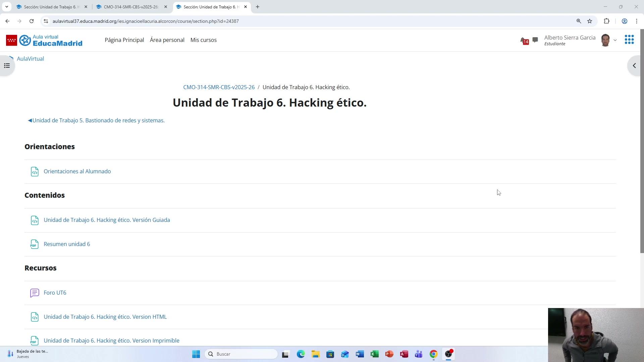Click the page vertical scrollbar
The image size is (644, 362).
[x=642, y=141]
